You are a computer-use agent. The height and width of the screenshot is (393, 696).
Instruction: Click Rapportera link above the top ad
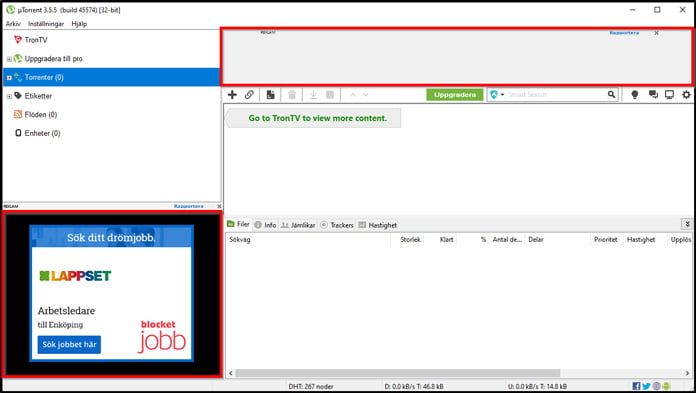624,33
